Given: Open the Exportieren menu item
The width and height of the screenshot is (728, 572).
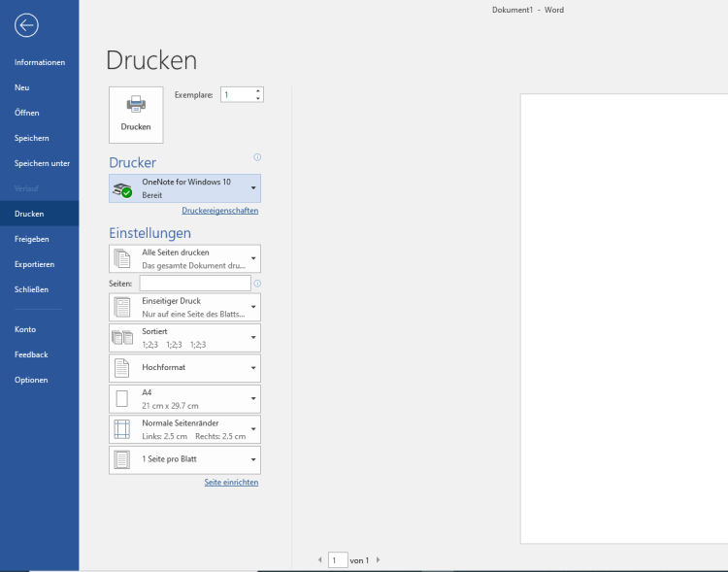Looking at the screenshot, I should [34, 264].
